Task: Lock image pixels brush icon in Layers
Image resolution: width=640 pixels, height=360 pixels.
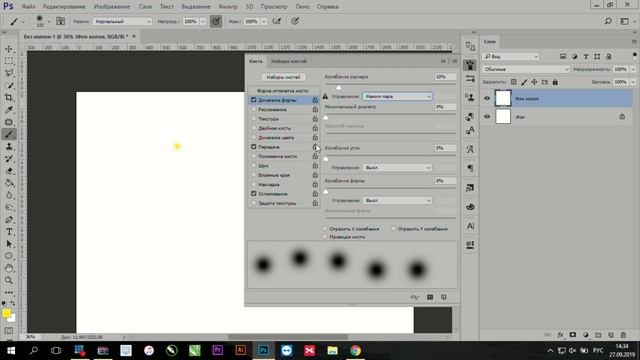Action: pyautogui.click(x=524, y=82)
